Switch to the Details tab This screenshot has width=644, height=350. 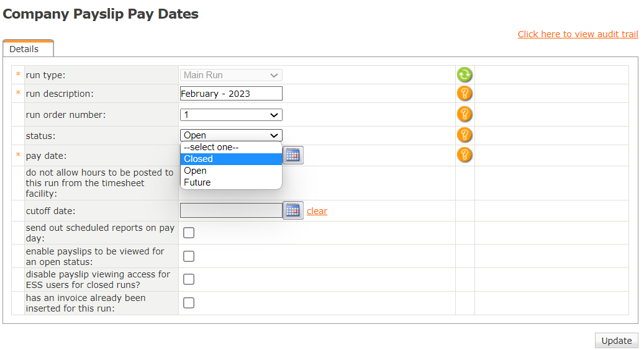pyautogui.click(x=24, y=49)
